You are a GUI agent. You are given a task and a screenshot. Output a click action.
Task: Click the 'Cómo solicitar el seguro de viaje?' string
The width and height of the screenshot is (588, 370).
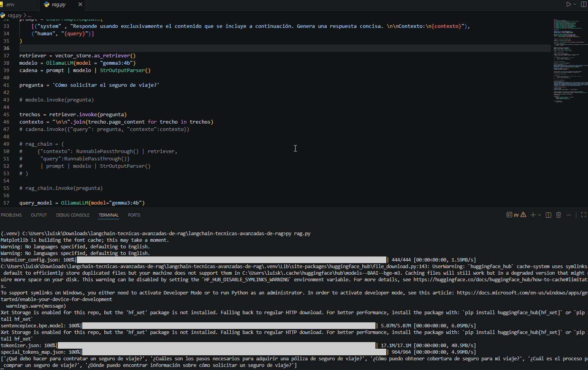click(x=106, y=85)
